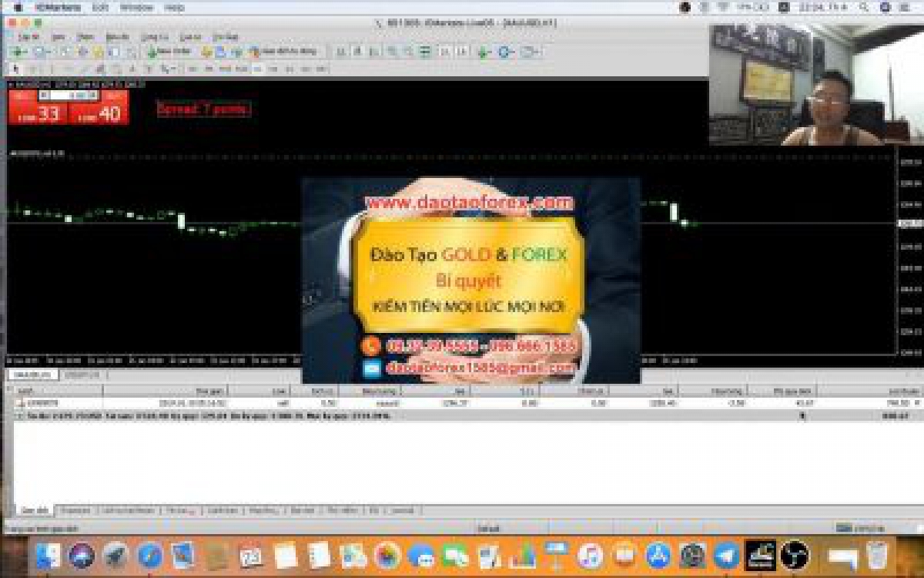Open the Tập tin (File) menu

click(28, 37)
